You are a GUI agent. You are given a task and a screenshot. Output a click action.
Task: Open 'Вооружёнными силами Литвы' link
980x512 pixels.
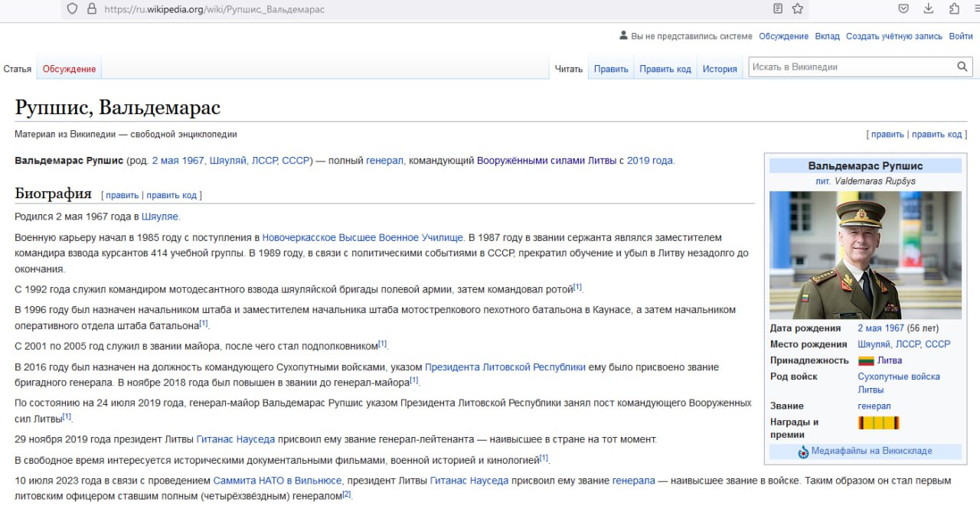[x=546, y=161]
